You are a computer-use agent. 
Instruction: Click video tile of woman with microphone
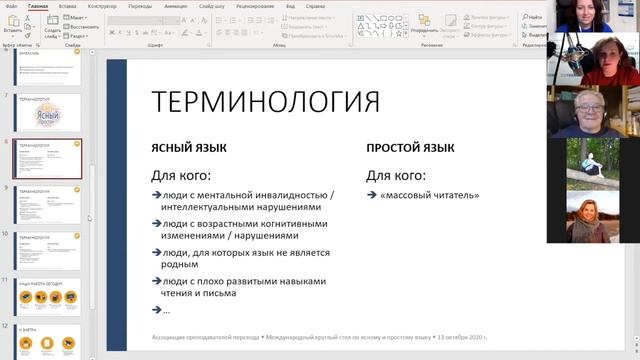(593, 59)
